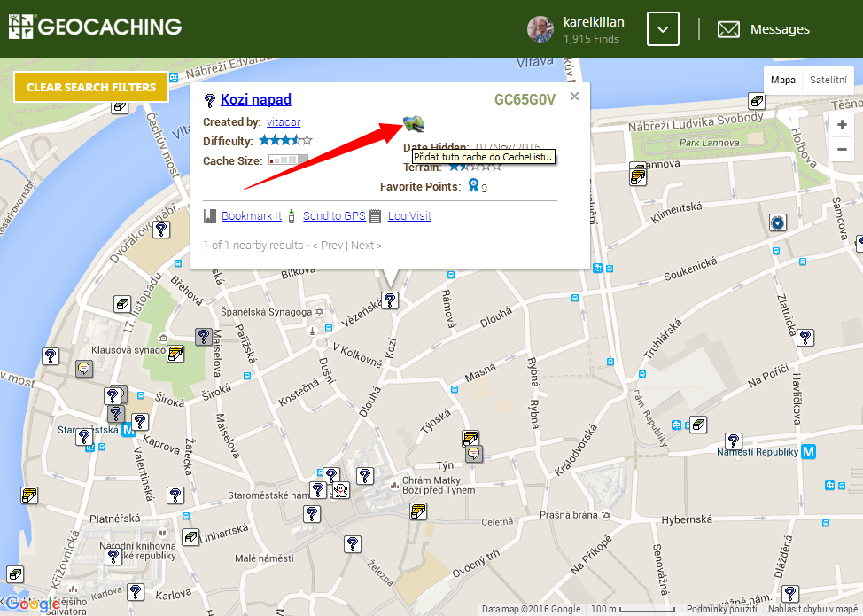Open the Messages link text
Viewport: 863px width, 616px height.
coord(780,29)
